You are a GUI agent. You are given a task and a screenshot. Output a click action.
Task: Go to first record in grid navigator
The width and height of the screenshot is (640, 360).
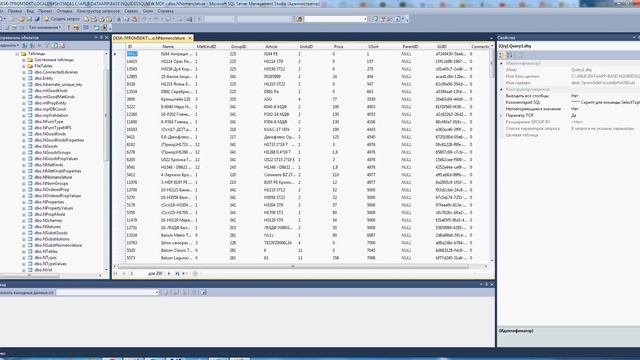tap(116, 273)
